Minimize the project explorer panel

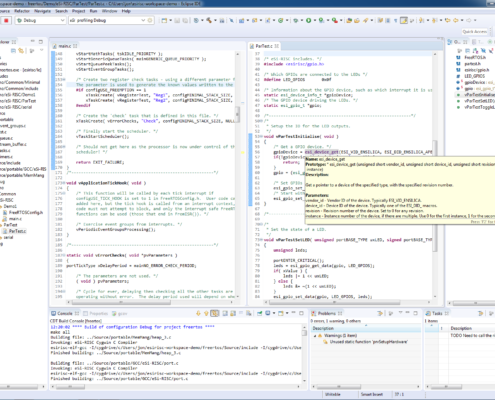33,42
